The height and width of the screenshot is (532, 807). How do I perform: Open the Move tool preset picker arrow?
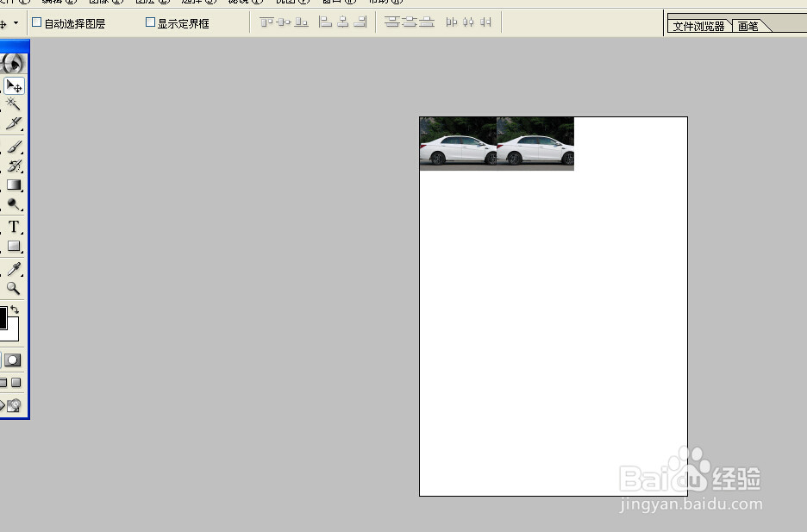(x=16, y=23)
